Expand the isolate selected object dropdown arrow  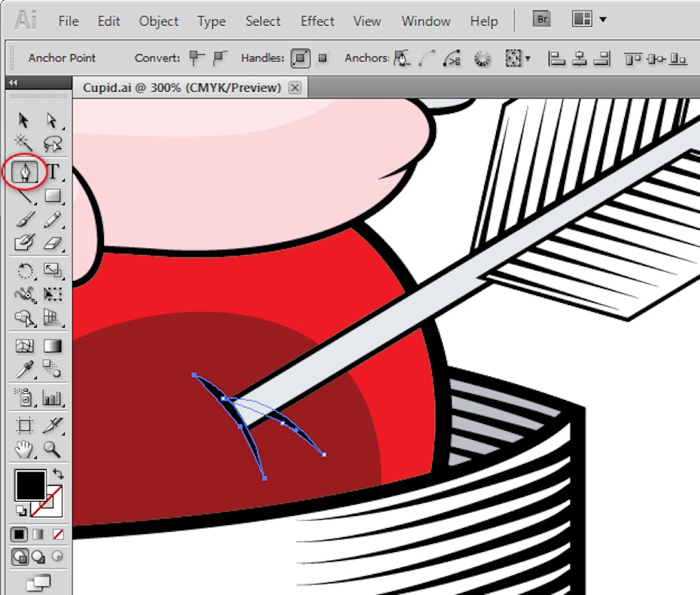[x=528, y=59]
